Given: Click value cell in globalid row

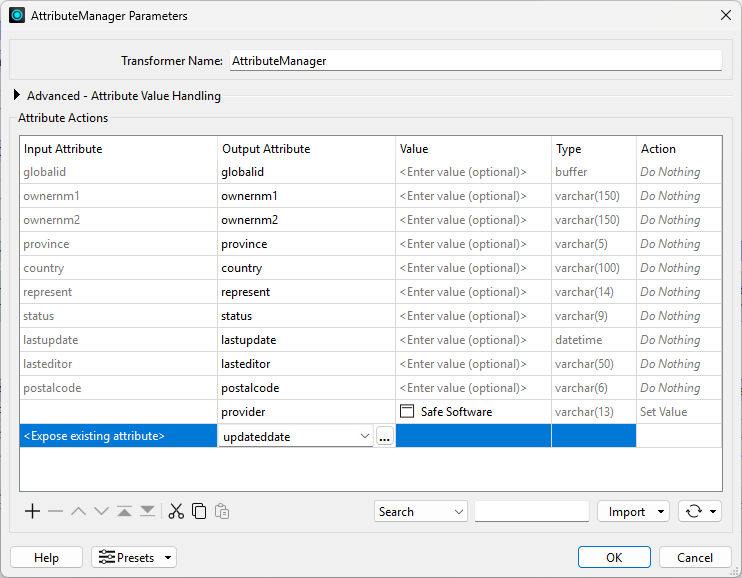Looking at the screenshot, I should (473, 172).
